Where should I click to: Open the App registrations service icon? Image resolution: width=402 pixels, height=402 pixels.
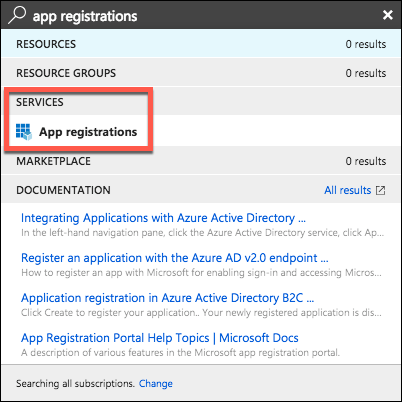click(x=24, y=132)
